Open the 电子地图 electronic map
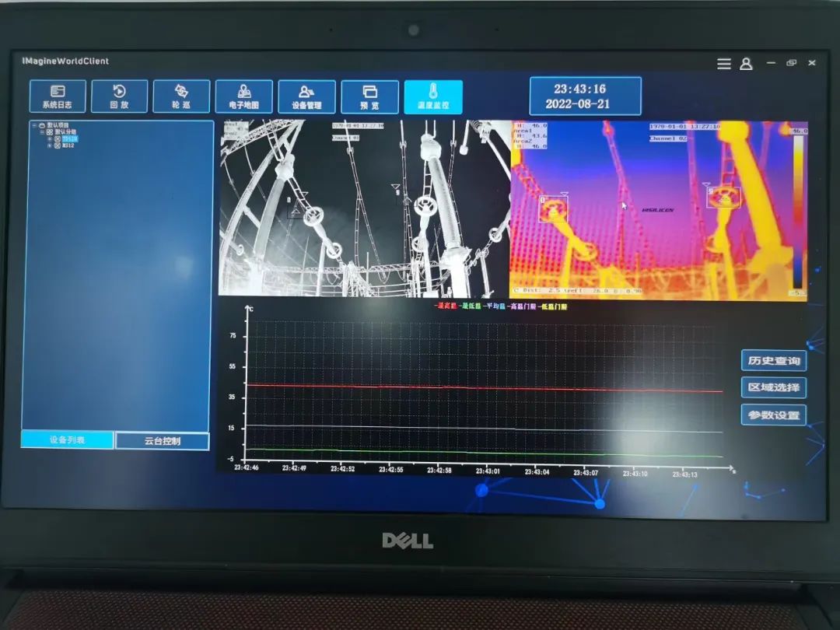The image size is (840, 630). [243, 96]
